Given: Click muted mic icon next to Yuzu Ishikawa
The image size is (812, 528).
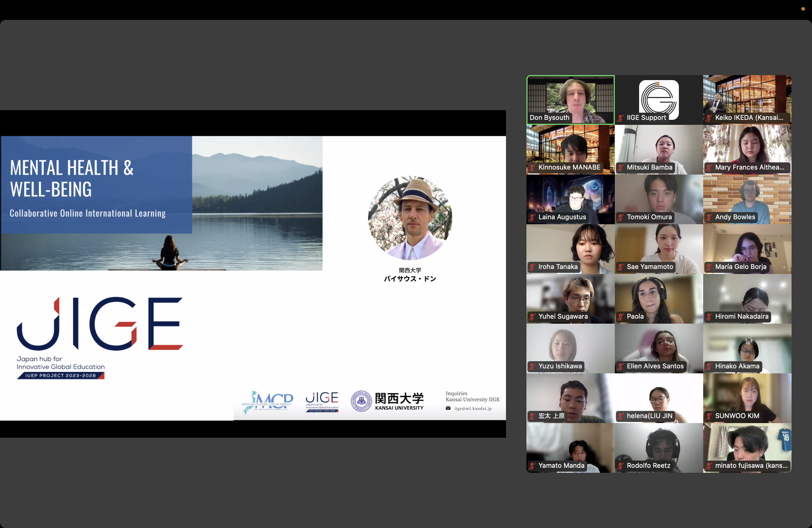Looking at the screenshot, I should pos(532,366).
